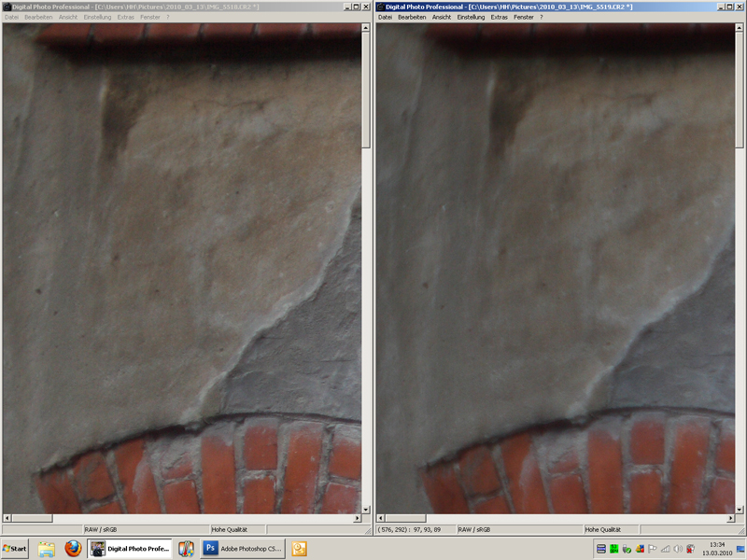Open the Fenster menu in the right window
This screenshot has height=560, width=747.
coord(524,18)
